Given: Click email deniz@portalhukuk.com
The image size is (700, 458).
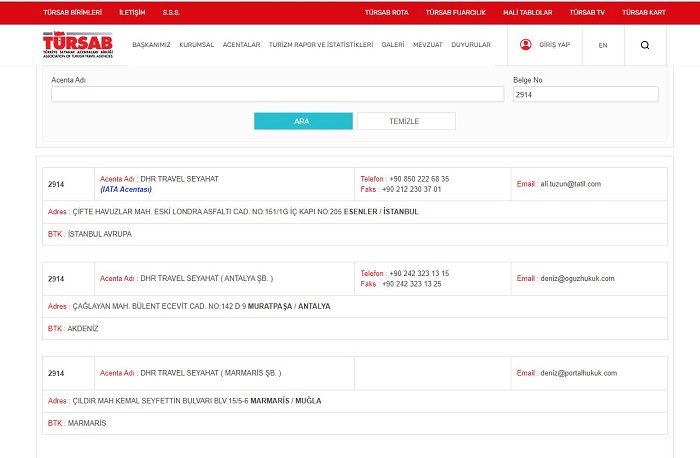Looking at the screenshot, I should tap(579, 373).
